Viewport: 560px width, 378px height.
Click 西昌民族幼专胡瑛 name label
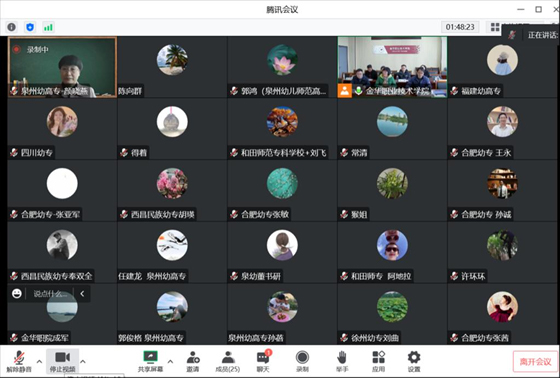coord(163,214)
